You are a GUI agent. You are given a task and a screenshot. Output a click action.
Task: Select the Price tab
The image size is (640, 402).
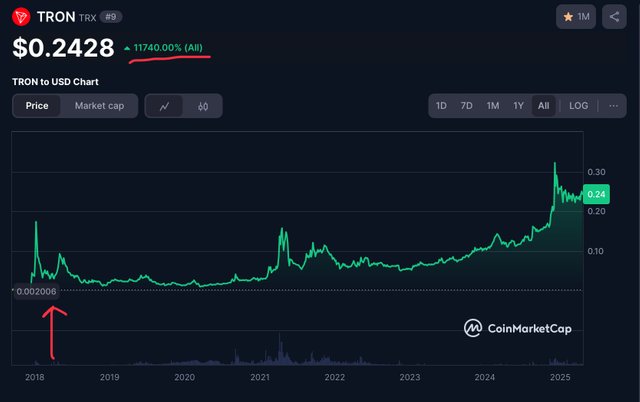[x=37, y=106]
